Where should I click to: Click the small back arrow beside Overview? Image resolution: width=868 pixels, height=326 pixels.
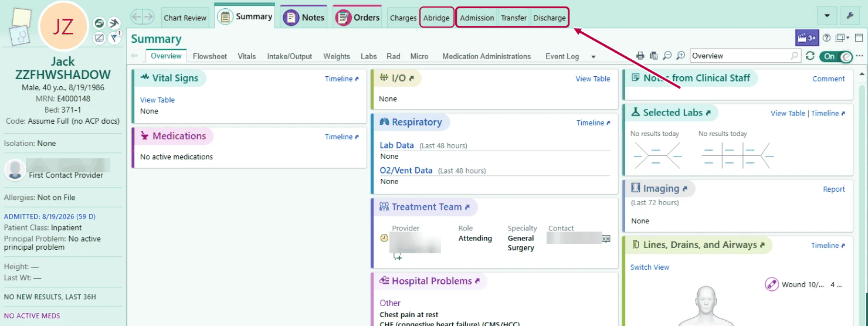[135, 56]
